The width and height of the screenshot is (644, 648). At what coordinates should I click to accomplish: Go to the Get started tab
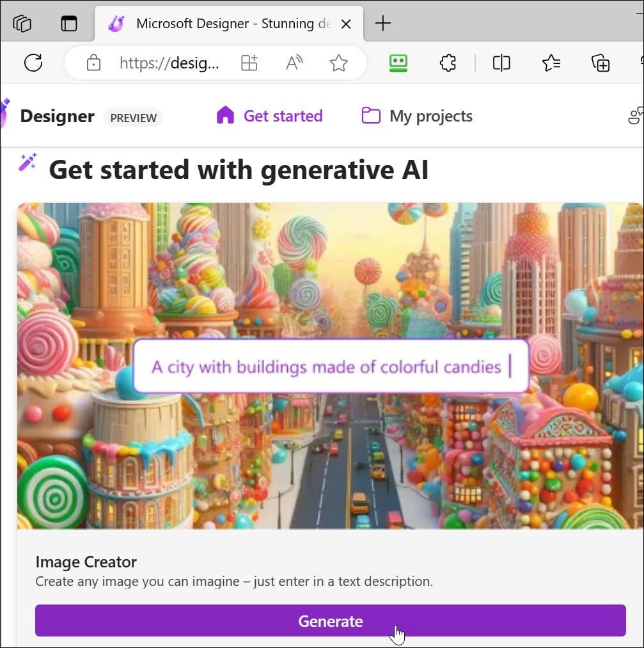[x=269, y=116]
